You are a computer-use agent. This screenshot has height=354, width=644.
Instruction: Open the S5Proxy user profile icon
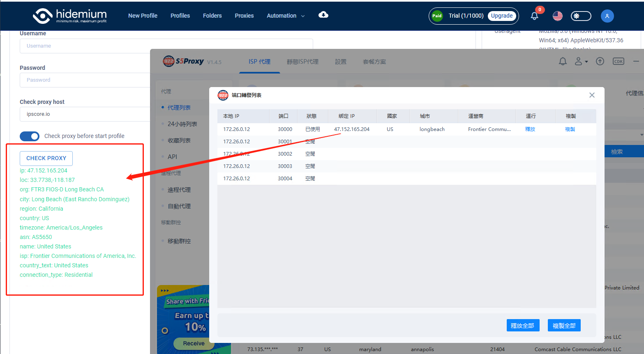580,62
